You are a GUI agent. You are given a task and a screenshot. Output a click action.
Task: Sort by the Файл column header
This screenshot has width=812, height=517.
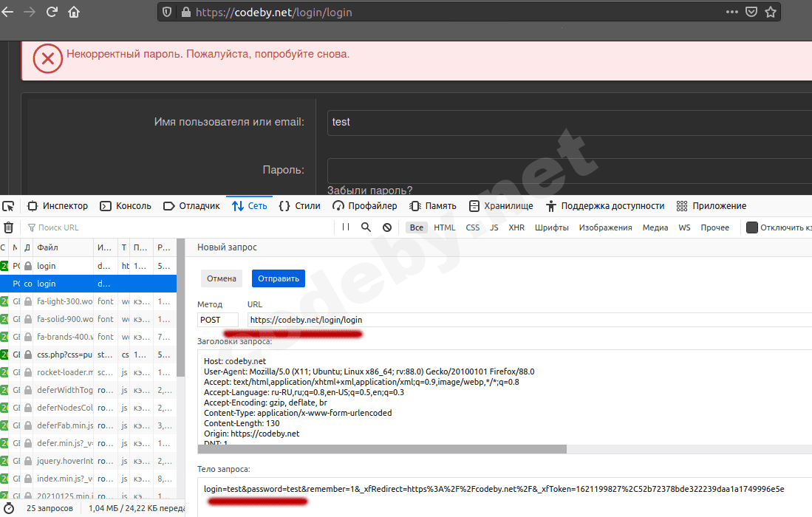click(64, 247)
